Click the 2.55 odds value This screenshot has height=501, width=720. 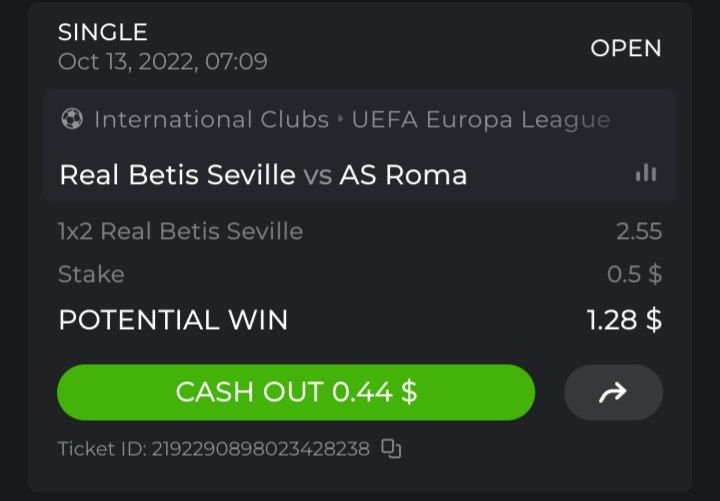[x=639, y=232]
